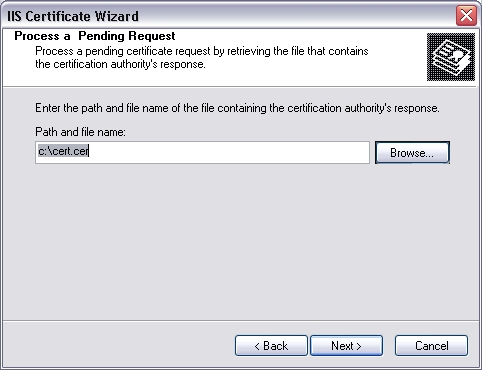Focus the Path and file name field
This screenshot has height=370, width=482.
[202, 152]
